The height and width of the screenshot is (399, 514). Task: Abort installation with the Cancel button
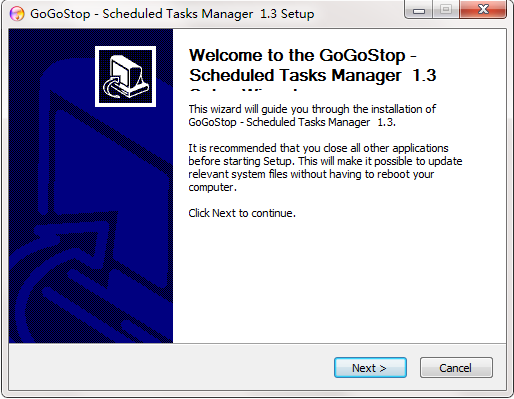click(456, 367)
